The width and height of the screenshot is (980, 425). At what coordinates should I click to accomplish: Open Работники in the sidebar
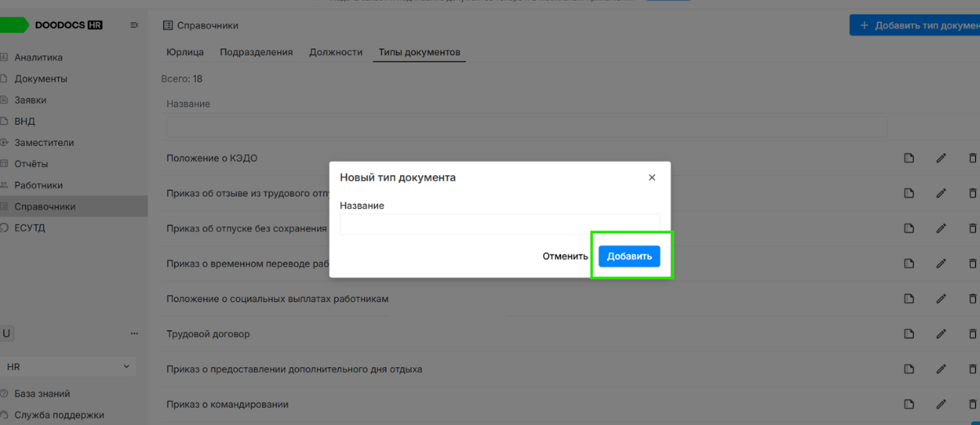tap(38, 185)
